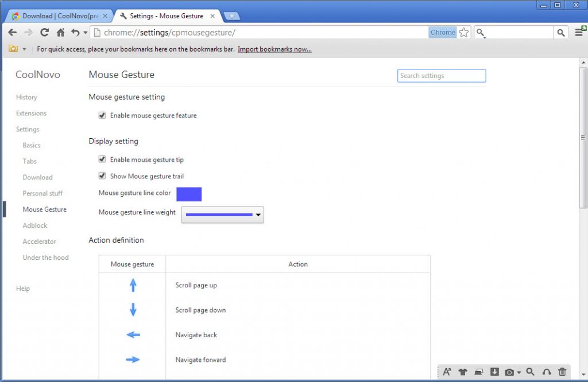
Task: Click the trash bin icon in bottom toolbar
Action: click(x=562, y=372)
